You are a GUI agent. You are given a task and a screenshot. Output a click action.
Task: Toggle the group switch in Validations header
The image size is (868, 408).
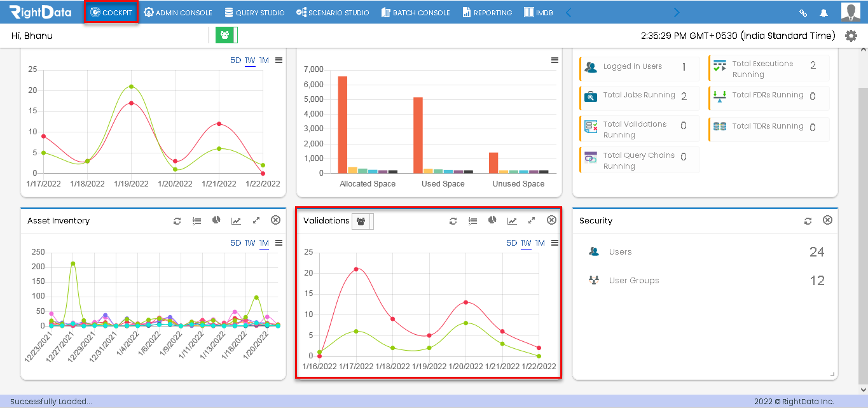363,221
